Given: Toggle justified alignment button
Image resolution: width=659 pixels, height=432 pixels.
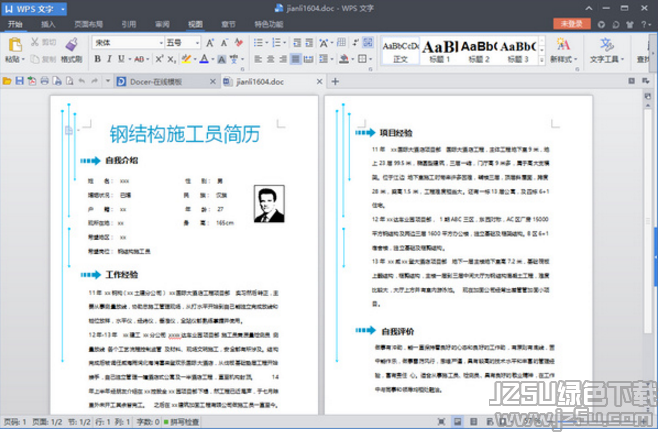Looking at the screenshot, I should pos(296,59).
